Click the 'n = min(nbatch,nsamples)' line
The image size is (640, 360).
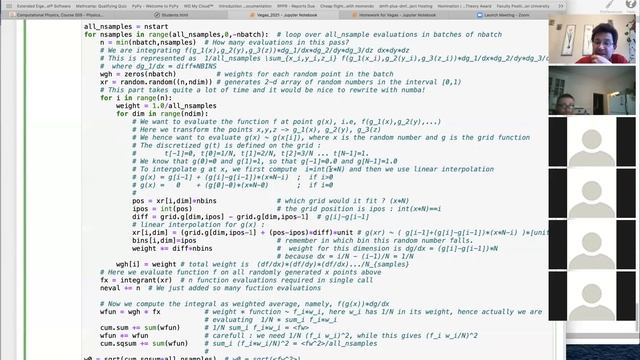click(x=224, y=42)
